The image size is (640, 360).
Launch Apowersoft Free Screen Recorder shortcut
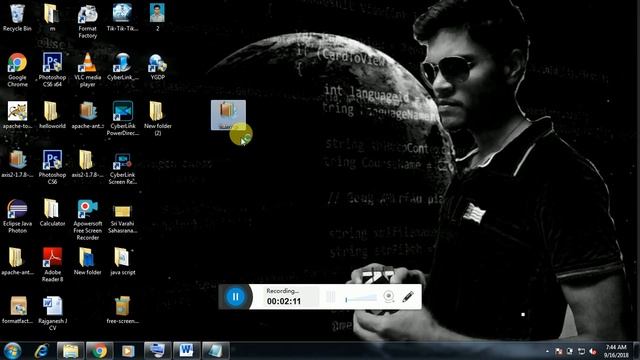[87, 220]
